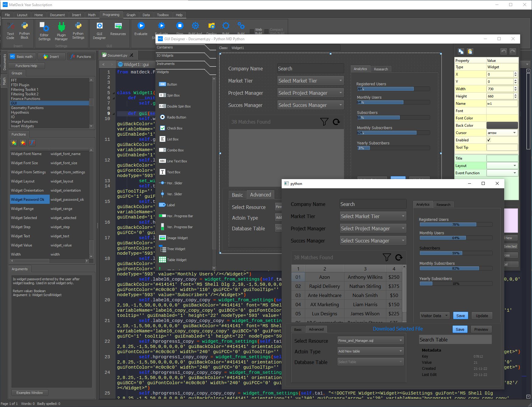Open the Select Market Tier dropdown

pos(373,216)
